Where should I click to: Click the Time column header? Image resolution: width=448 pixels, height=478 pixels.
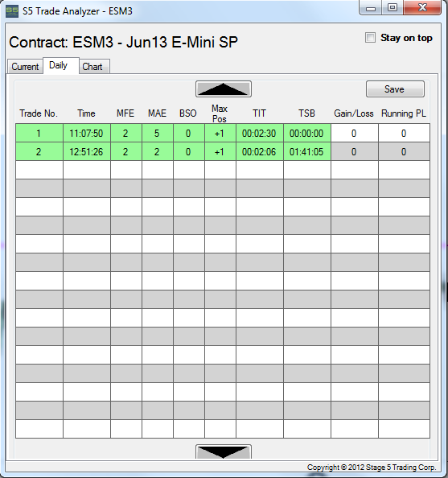tap(86, 113)
